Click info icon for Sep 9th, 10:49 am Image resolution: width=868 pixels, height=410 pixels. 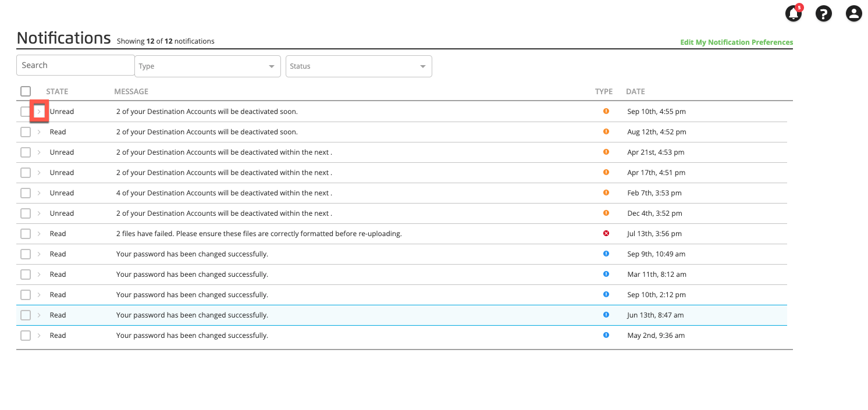(x=606, y=254)
